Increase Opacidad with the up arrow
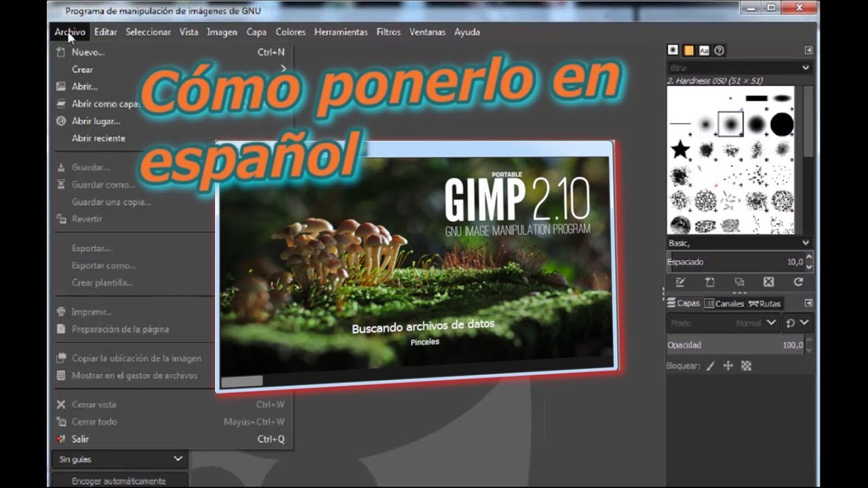This screenshot has width=868, height=488. [x=809, y=341]
